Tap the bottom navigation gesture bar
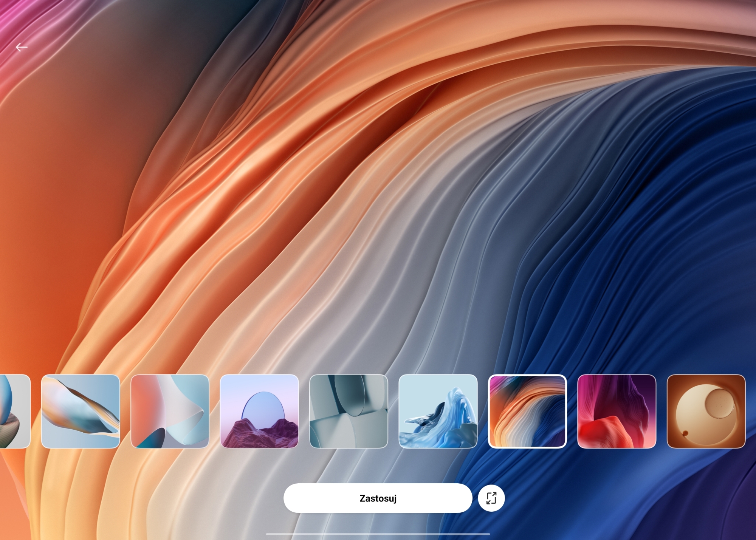The height and width of the screenshot is (540, 756). point(378,534)
